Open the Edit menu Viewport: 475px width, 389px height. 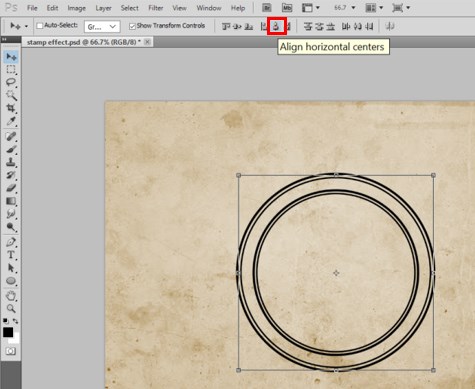tap(52, 8)
